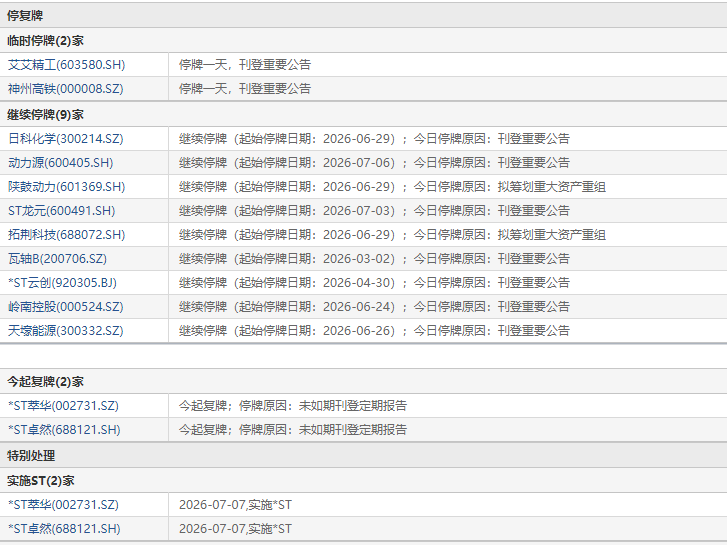Screen dimensions: 727x545
Task: Open 艾艾精工(603580.SH) stock link
Action: [66, 64]
